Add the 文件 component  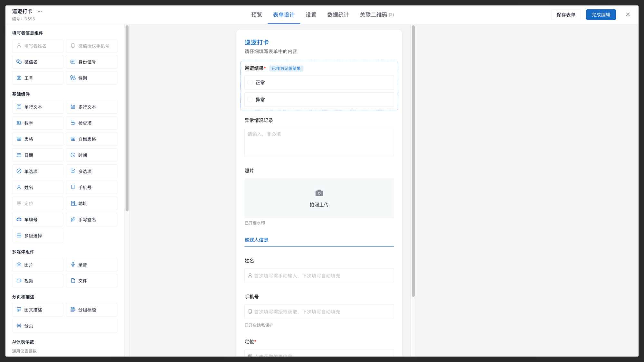91,281
